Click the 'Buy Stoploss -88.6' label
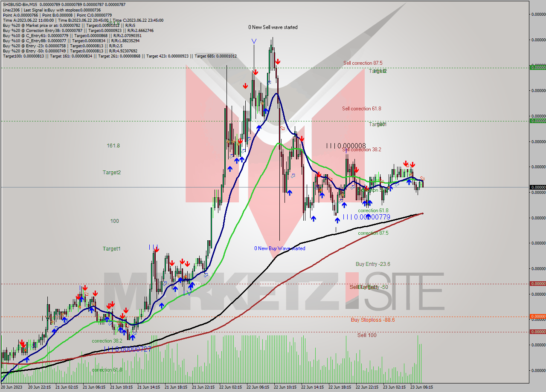 372,320
